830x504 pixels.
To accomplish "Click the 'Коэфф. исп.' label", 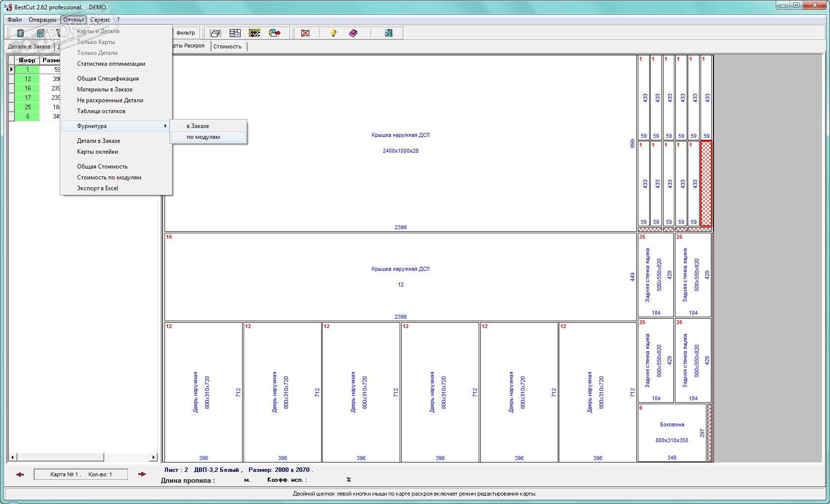I will click(x=287, y=480).
